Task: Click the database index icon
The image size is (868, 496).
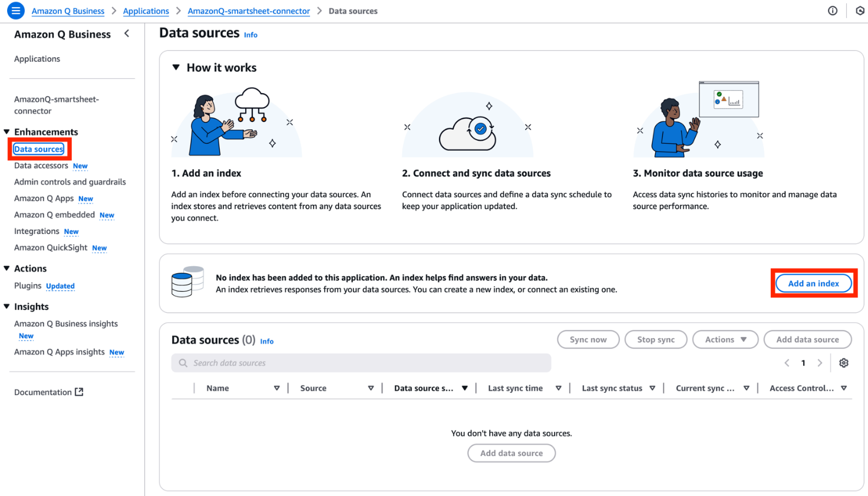Action: click(x=187, y=282)
